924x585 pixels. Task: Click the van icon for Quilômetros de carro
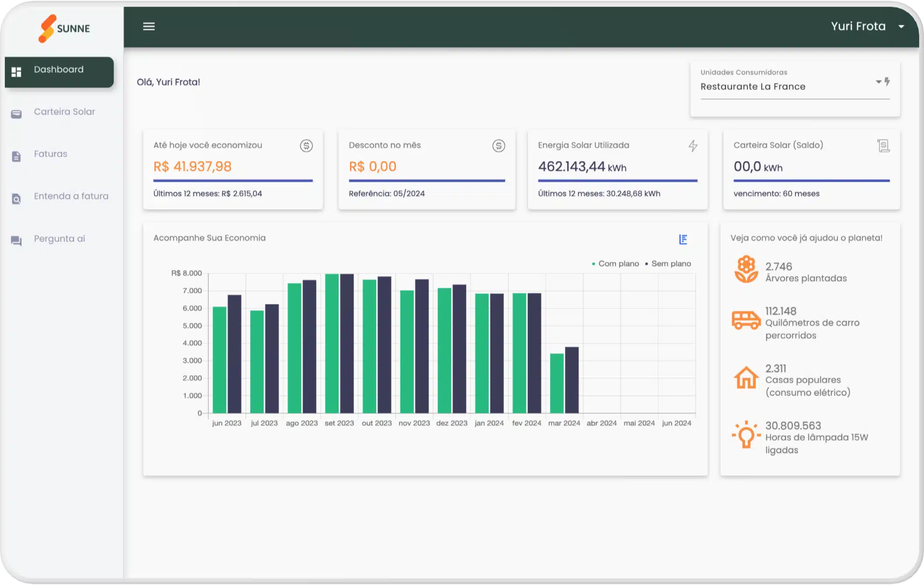[x=746, y=320]
